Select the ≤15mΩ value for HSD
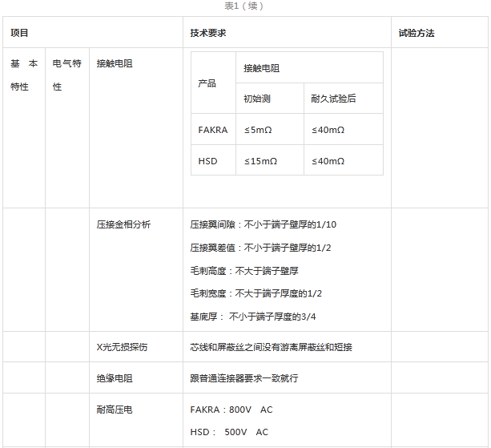This screenshot has width=491, height=448. click(x=261, y=160)
